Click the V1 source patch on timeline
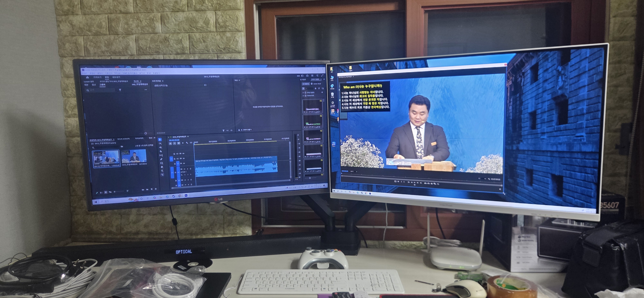644x298 pixels. point(171,159)
